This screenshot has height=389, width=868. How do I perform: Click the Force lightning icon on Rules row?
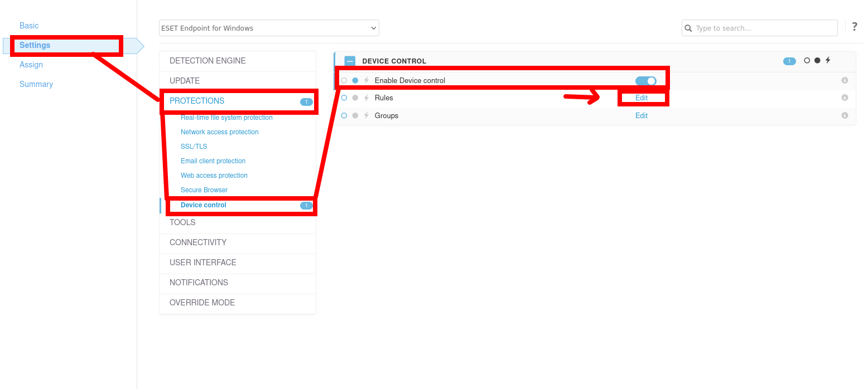click(367, 98)
